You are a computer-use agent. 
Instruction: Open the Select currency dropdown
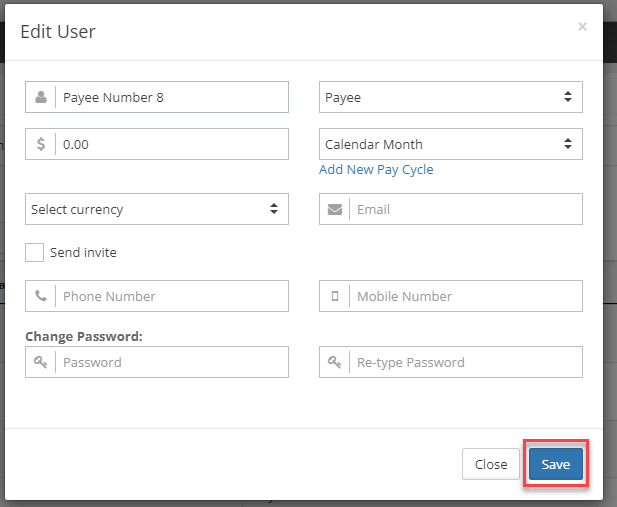pyautogui.click(x=157, y=209)
